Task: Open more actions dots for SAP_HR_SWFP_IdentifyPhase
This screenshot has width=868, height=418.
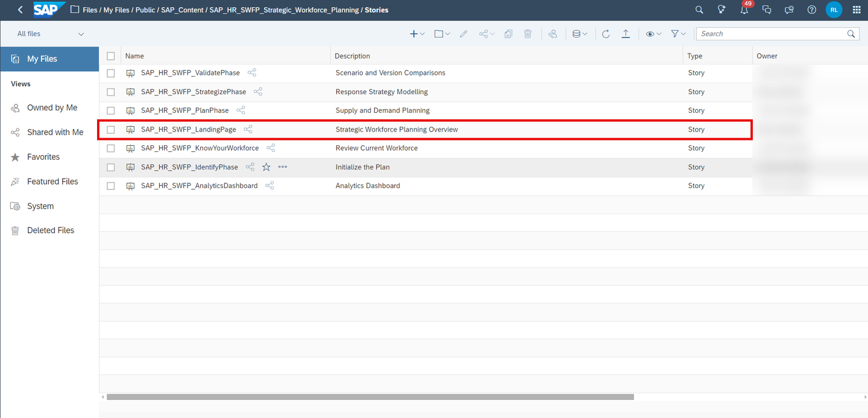Action: click(x=283, y=167)
